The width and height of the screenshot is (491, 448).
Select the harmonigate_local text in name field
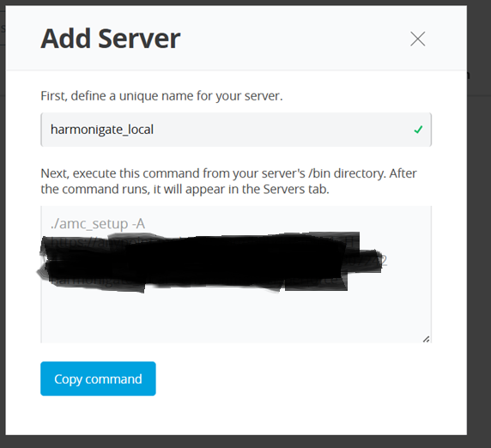pos(102,130)
